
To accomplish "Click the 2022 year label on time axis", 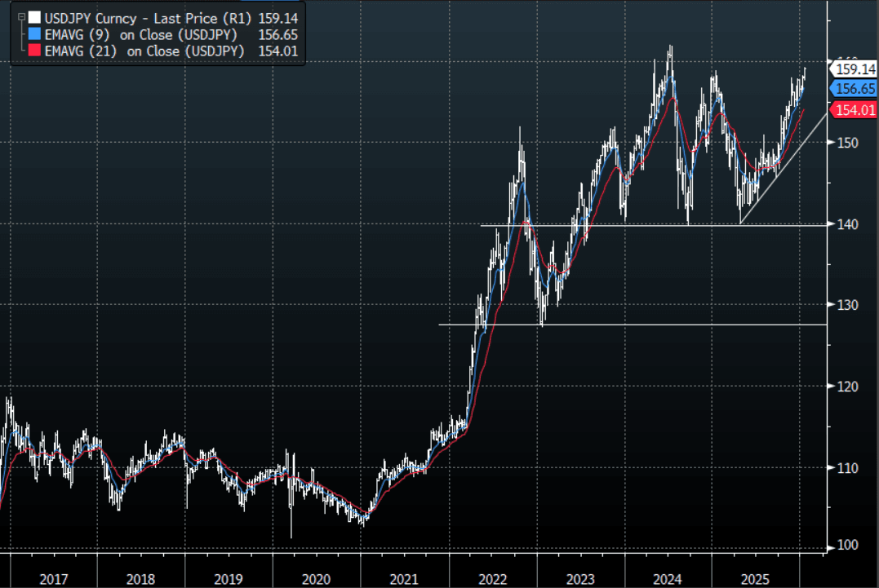I will (492, 579).
